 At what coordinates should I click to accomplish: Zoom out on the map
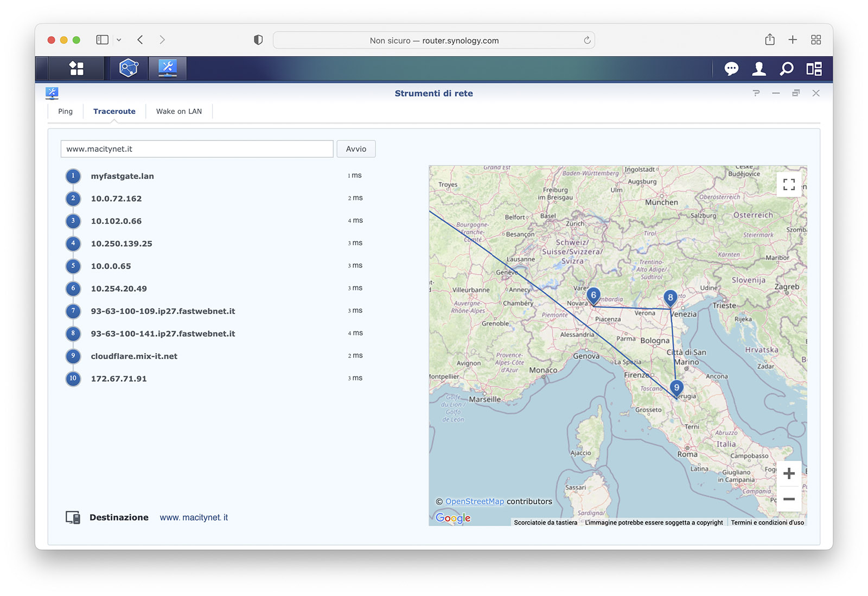[789, 499]
